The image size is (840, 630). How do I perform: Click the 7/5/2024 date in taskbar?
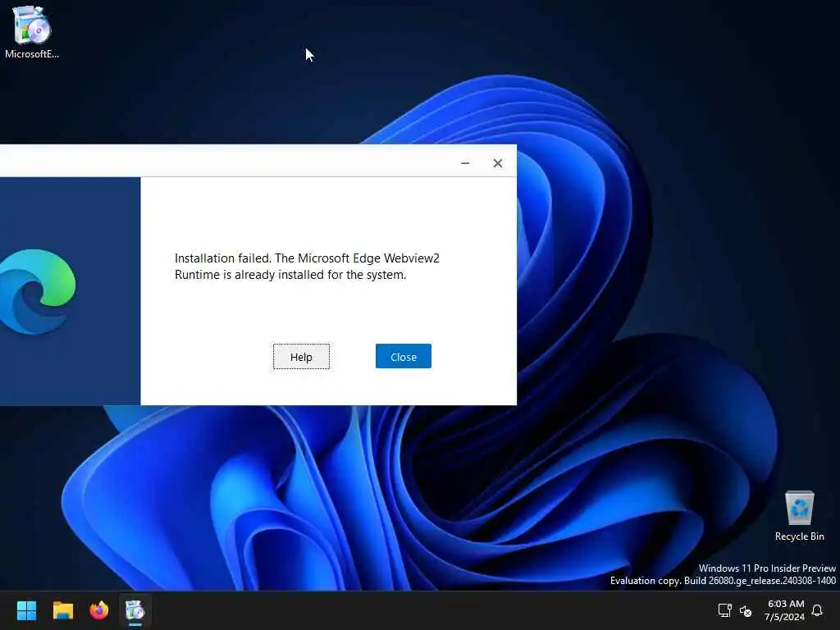pyautogui.click(x=784, y=617)
